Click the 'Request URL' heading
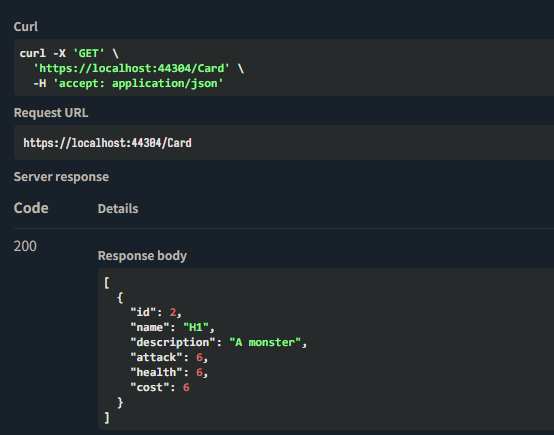This screenshot has width=554, height=435. pyautogui.click(x=51, y=113)
